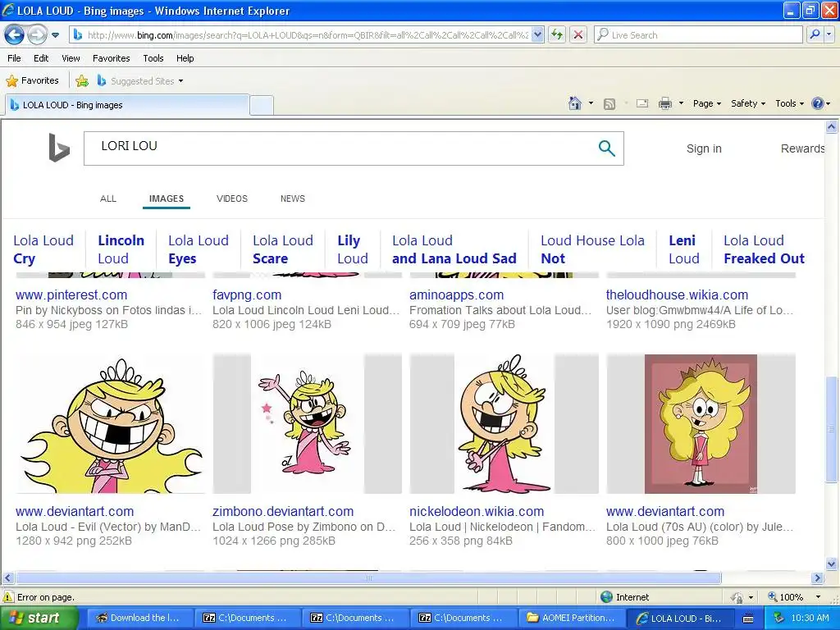Open the Lola Loud Pose thumbnail
840x630 pixels.
[308, 424]
